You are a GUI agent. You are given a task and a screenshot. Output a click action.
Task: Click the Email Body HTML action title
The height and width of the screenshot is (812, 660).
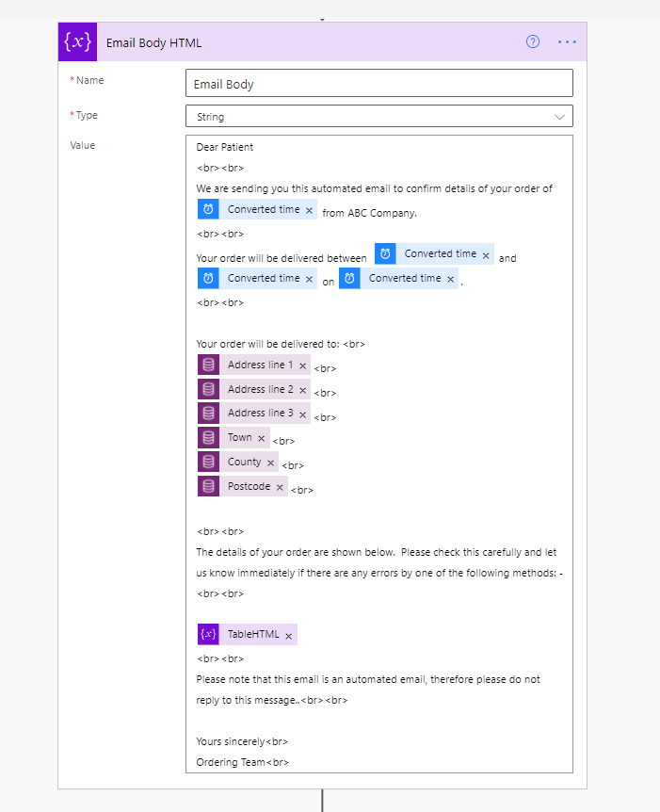[153, 42]
